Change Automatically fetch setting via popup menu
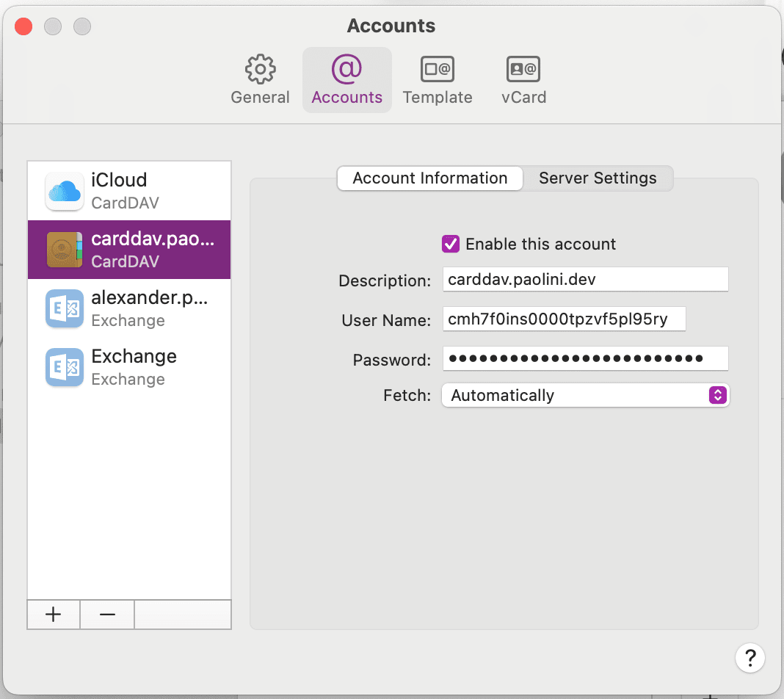Viewport: 784px width, 699px height. coord(585,395)
